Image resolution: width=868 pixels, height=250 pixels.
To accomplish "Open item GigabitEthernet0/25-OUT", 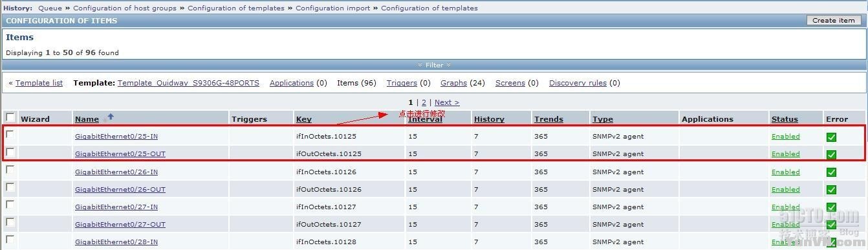I will [120, 154].
